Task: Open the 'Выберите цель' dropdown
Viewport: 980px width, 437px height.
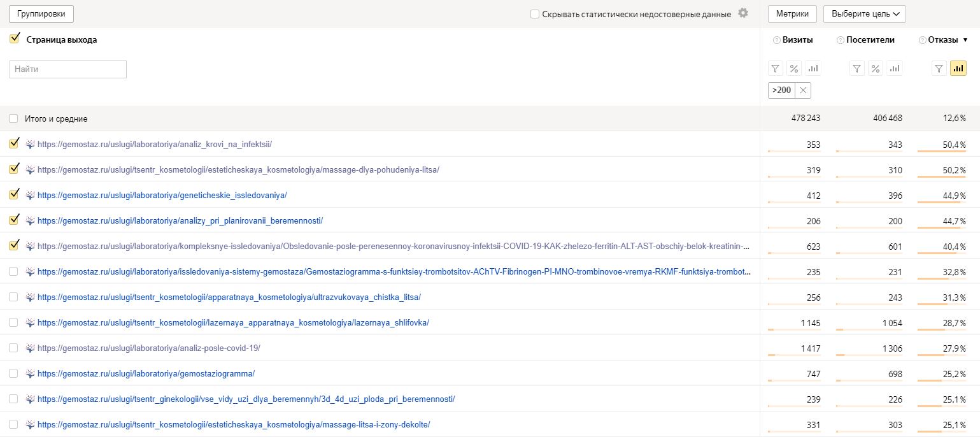Action: click(x=864, y=14)
